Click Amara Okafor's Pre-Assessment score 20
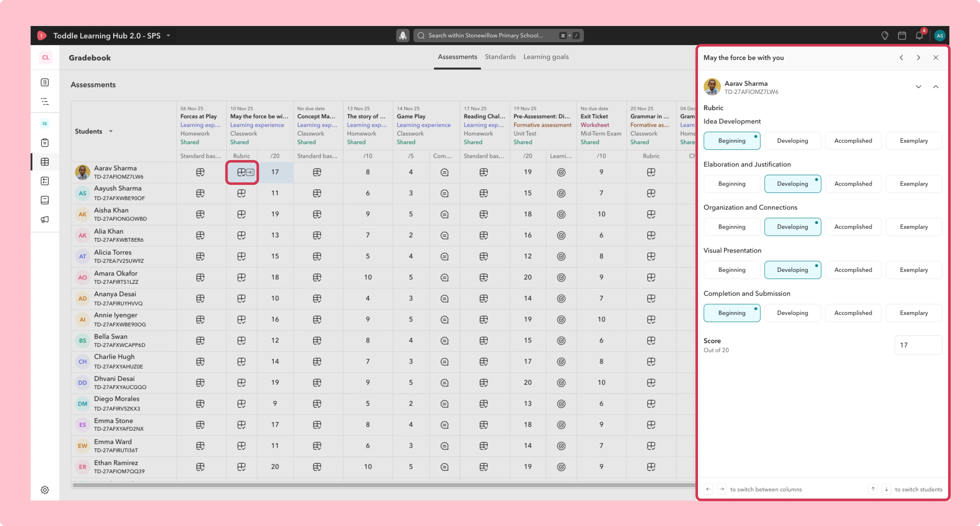Screen dimensions: 980x526 tap(527, 278)
